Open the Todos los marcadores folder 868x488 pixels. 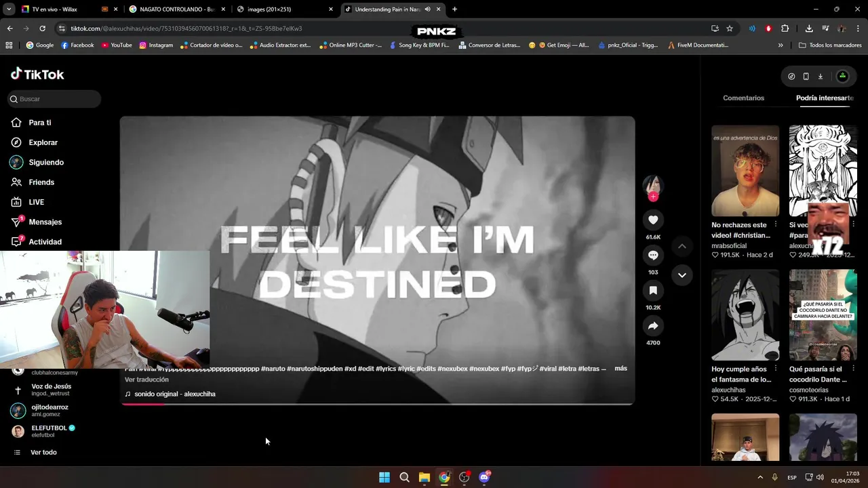click(830, 45)
